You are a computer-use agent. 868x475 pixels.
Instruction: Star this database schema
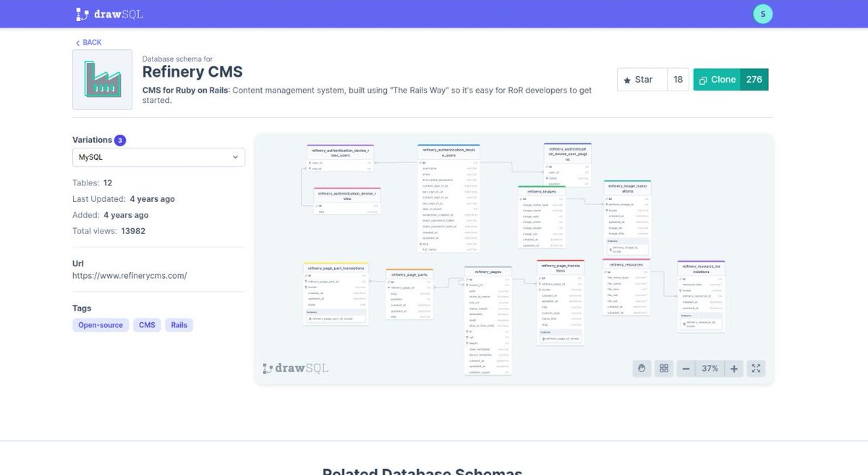tap(642, 80)
